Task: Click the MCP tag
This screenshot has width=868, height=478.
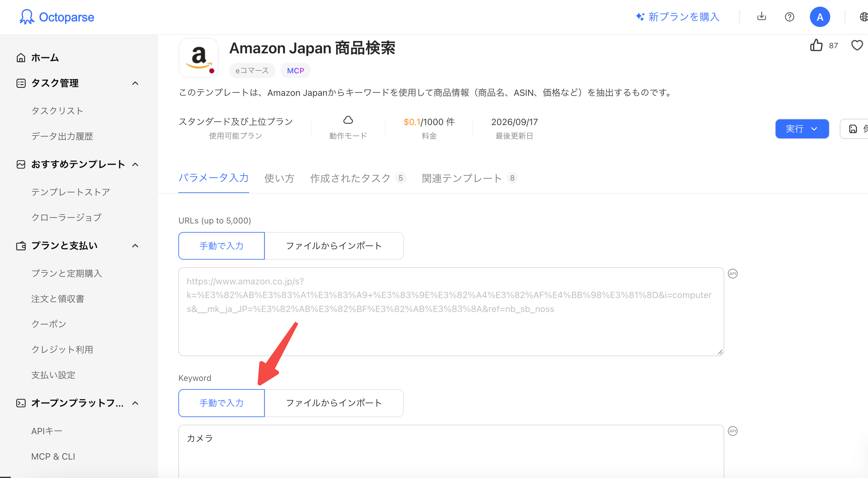Action: coord(295,70)
